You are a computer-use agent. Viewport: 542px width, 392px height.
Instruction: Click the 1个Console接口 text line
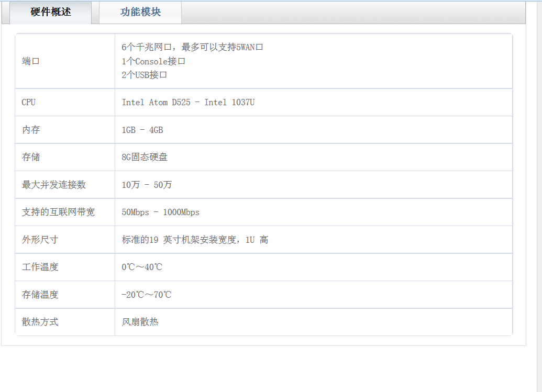(153, 61)
